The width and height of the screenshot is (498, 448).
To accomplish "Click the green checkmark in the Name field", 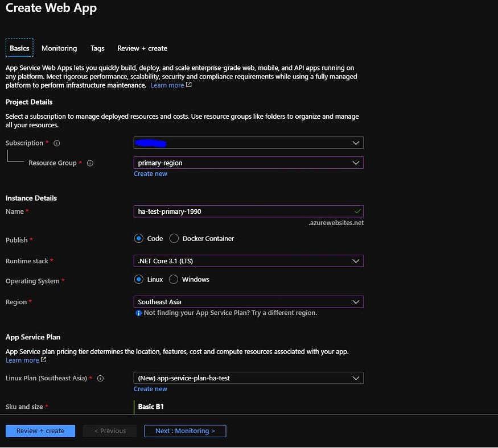I will pos(357,211).
